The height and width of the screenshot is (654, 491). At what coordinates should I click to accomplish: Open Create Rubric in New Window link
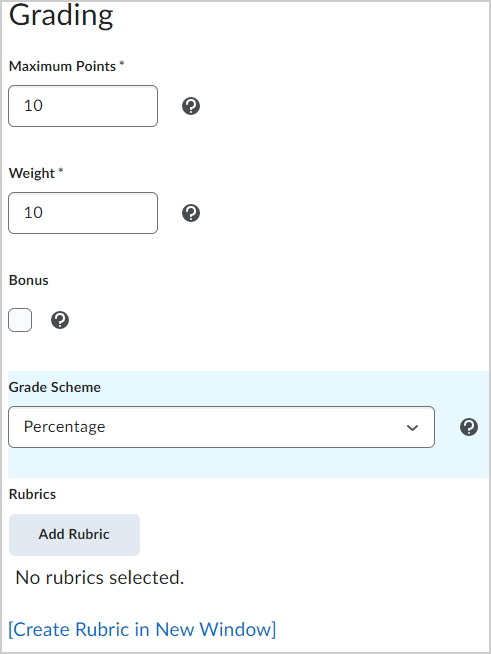click(x=142, y=629)
